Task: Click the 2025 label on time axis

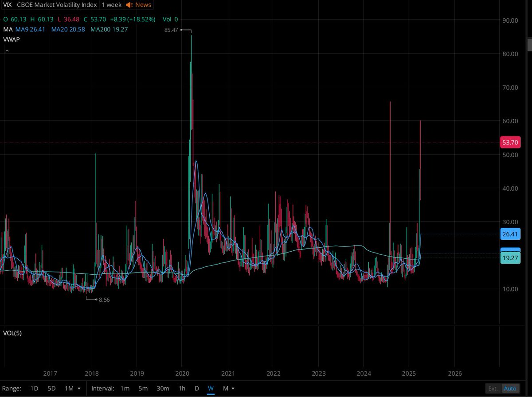Action: tap(409, 374)
